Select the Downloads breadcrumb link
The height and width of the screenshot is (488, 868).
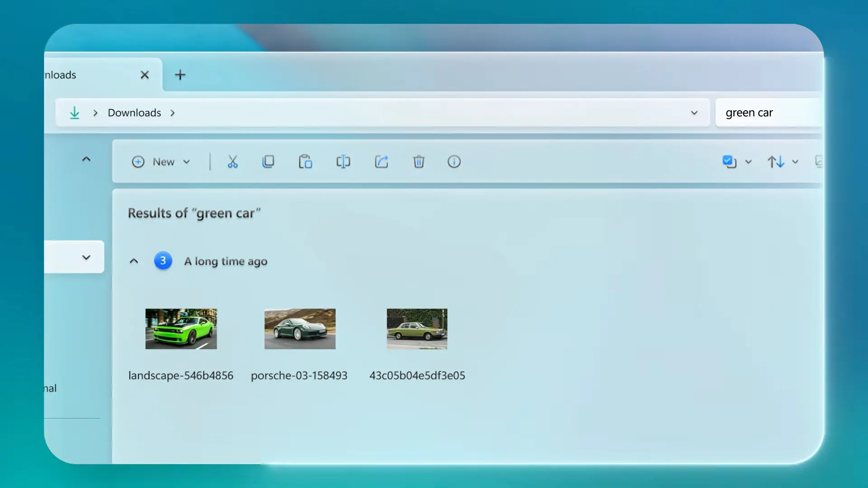click(x=134, y=113)
